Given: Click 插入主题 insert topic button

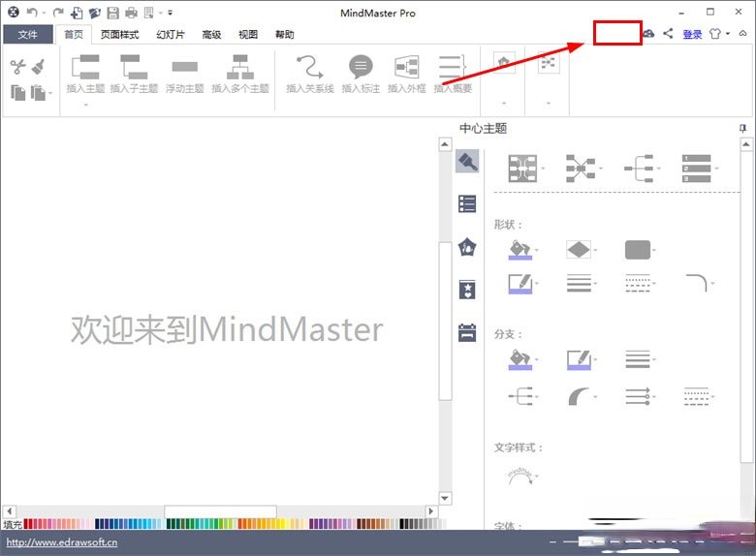Looking at the screenshot, I should coord(85,74).
